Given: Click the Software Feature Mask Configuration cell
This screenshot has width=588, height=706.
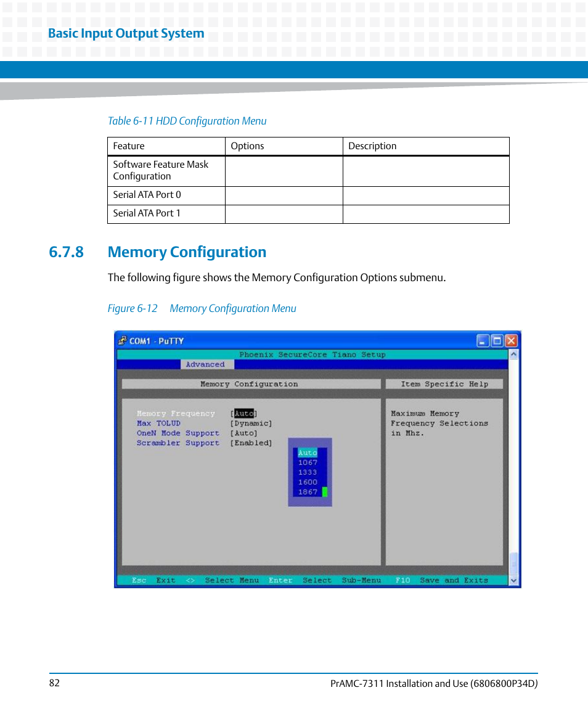Looking at the screenshot, I should tap(166, 171).
